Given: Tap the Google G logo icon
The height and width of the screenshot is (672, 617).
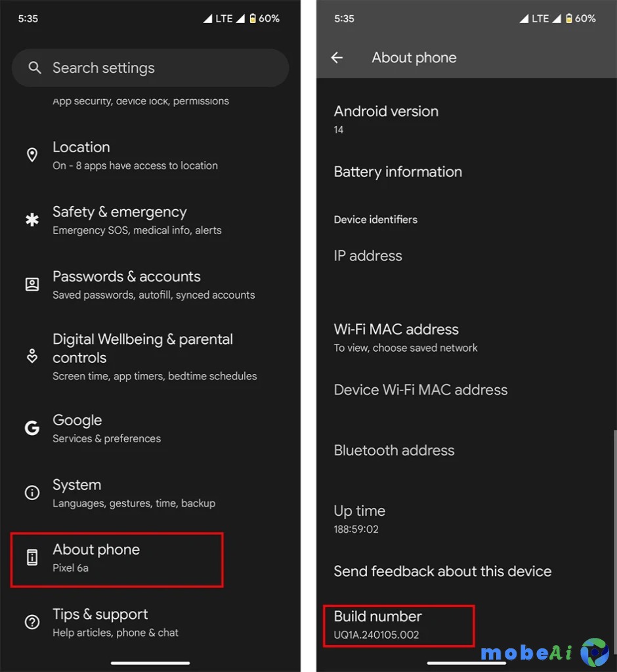Looking at the screenshot, I should (32, 428).
